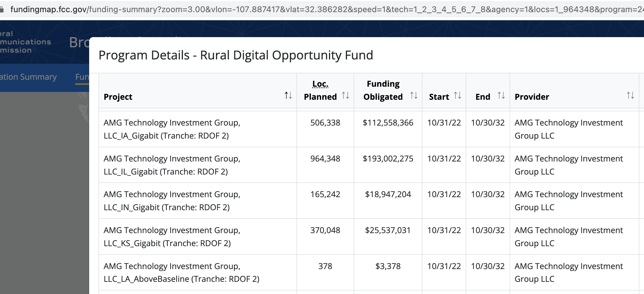
Task: Sort table by Project column arrows
Action: point(288,95)
